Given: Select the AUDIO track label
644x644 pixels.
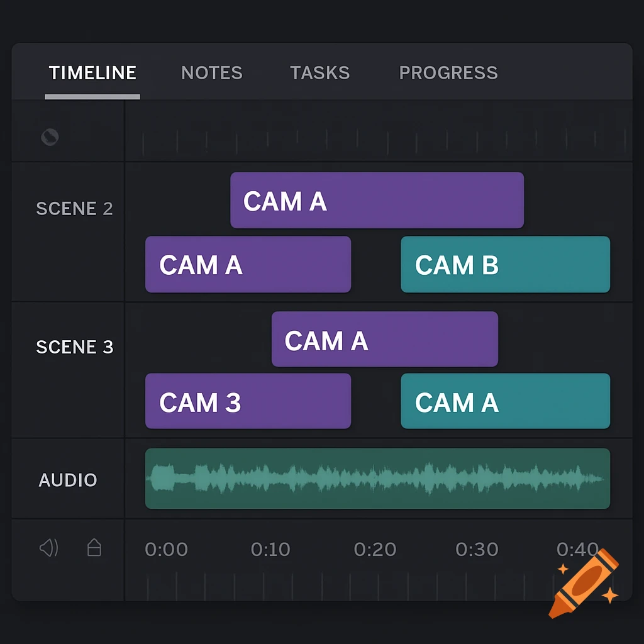Looking at the screenshot, I should (68, 480).
